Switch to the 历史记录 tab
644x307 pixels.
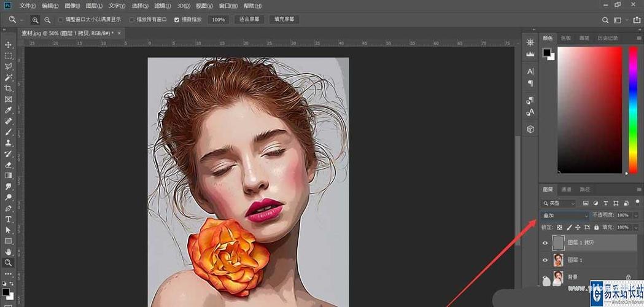click(x=607, y=38)
